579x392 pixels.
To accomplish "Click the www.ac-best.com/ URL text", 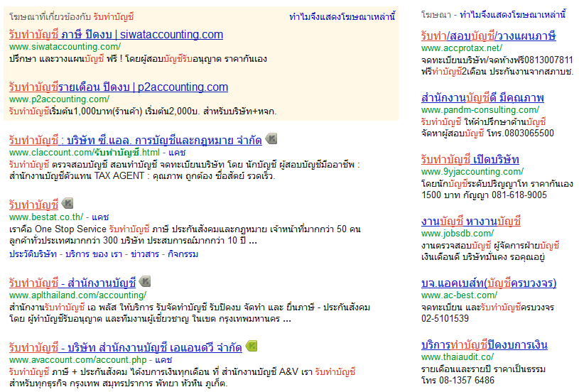I will tap(460, 295).
